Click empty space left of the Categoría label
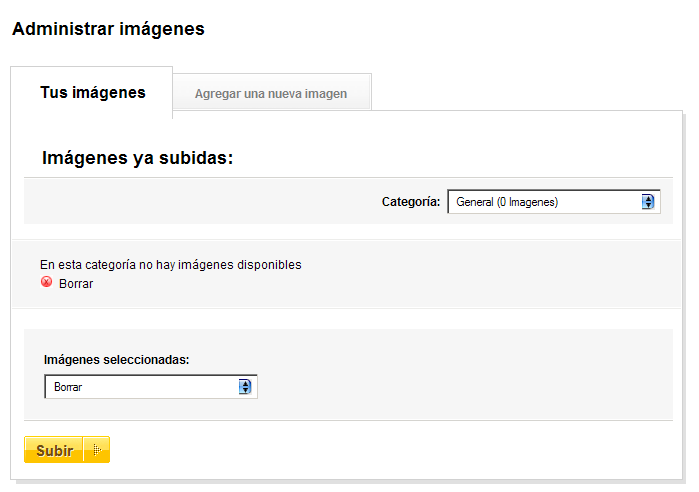This screenshot has width=699, height=492. click(x=201, y=201)
